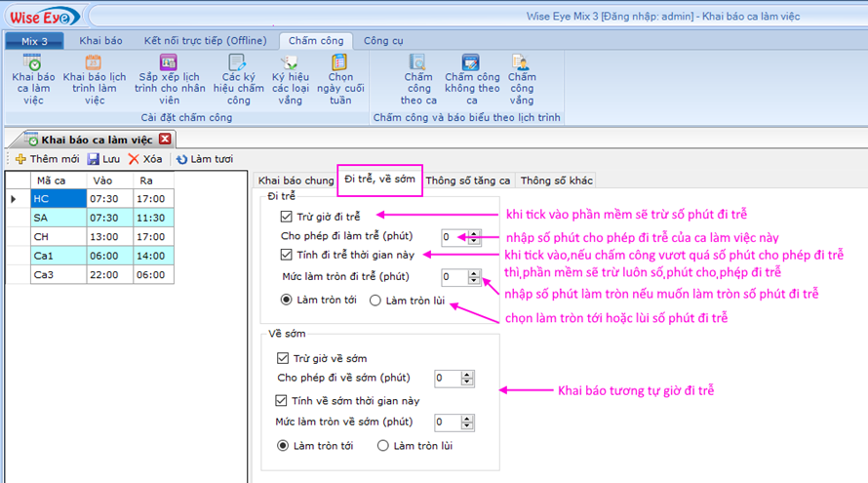Increase Cho phép đi về sớm spinner
Image resolution: width=868 pixels, height=483 pixels.
[468, 374]
